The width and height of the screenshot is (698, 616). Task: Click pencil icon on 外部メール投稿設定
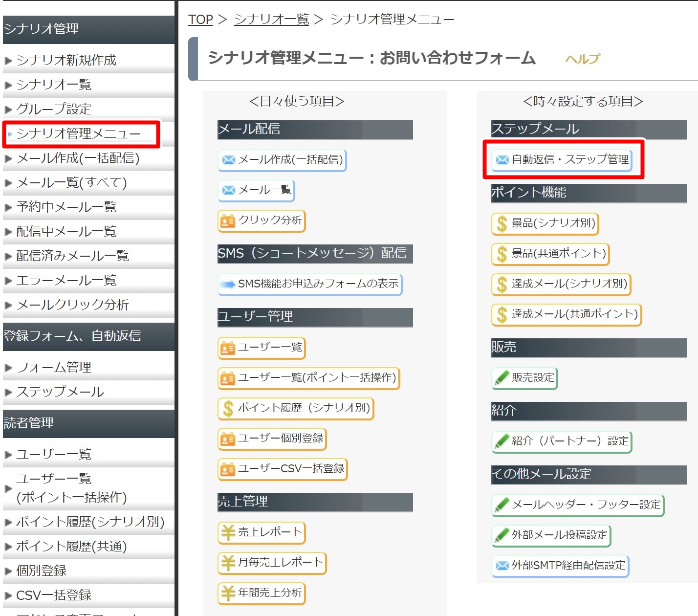click(502, 535)
